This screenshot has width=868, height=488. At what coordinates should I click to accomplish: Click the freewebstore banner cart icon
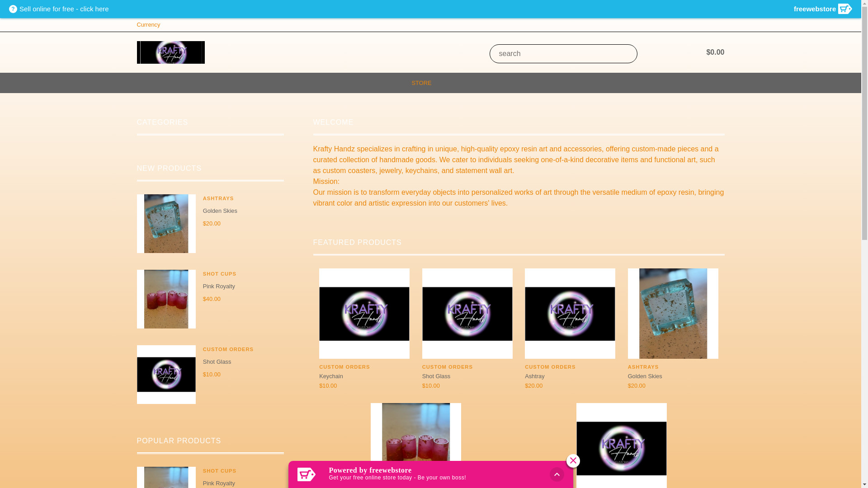click(307, 474)
